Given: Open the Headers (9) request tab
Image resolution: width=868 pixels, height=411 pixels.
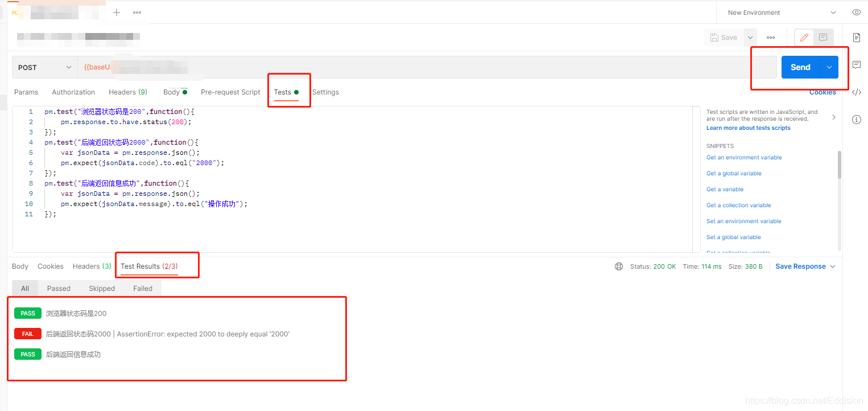Looking at the screenshot, I should pyautogui.click(x=128, y=92).
